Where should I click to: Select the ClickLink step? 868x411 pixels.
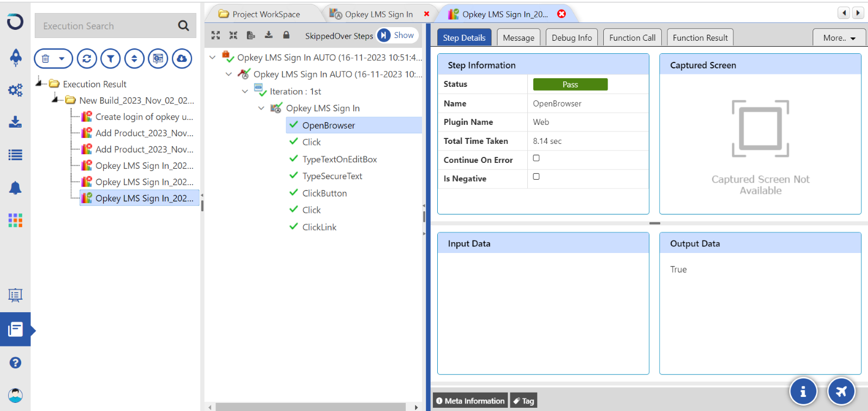click(319, 227)
